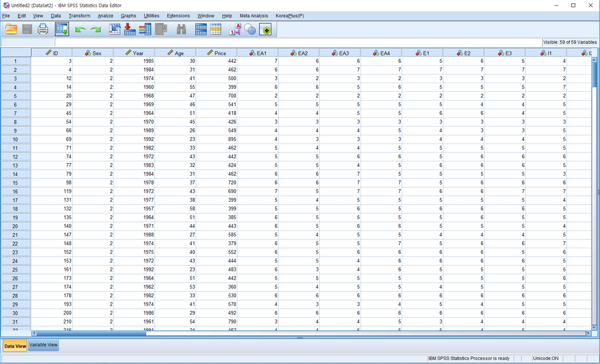Click the Go to variable icon
600x364 pixels.
click(x=130, y=29)
